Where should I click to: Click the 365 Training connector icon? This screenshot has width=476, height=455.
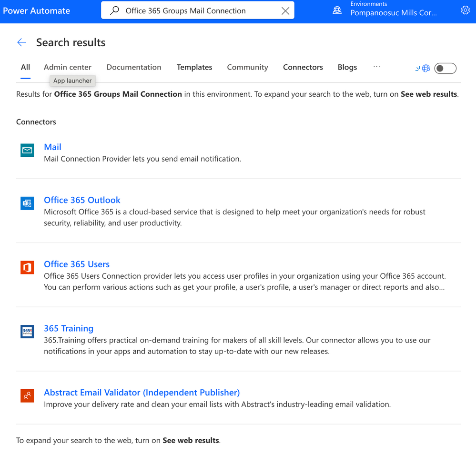click(x=27, y=332)
